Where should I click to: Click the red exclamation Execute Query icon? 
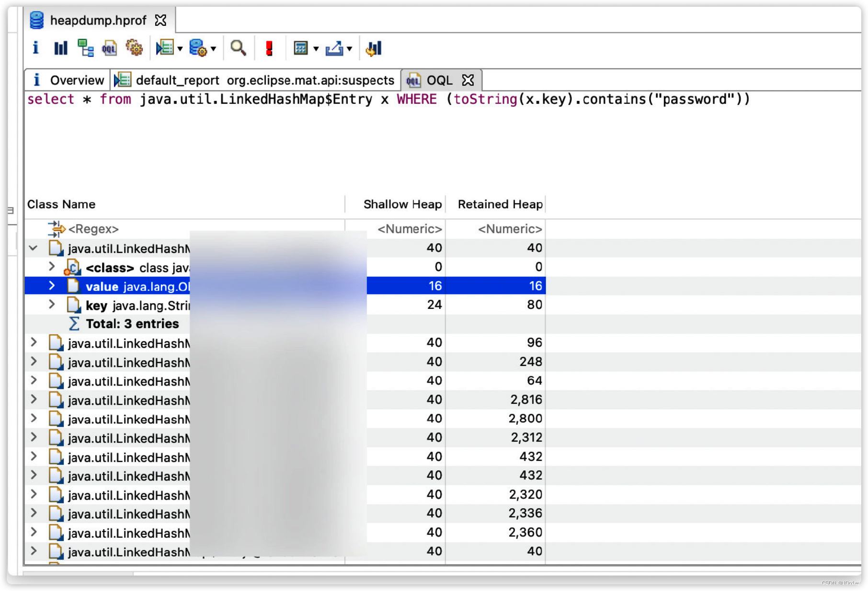[x=269, y=48]
